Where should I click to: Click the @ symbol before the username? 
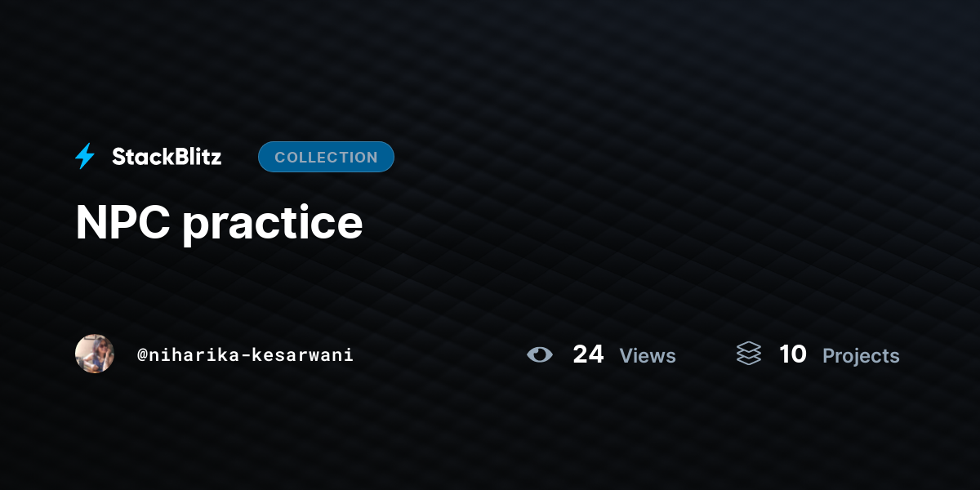tap(142, 355)
